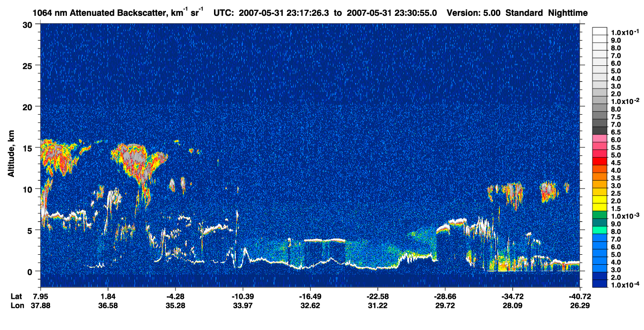
Task: Click the colorbar label 5.5
Action: (616, 147)
